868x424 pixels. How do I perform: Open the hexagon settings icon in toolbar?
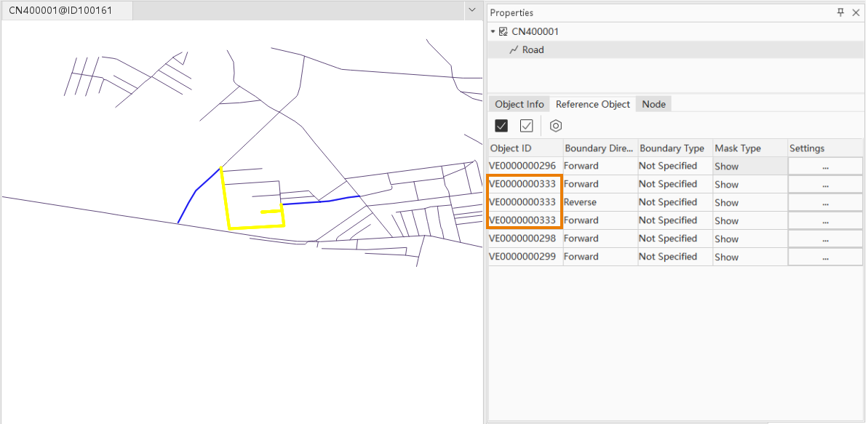pyautogui.click(x=556, y=126)
